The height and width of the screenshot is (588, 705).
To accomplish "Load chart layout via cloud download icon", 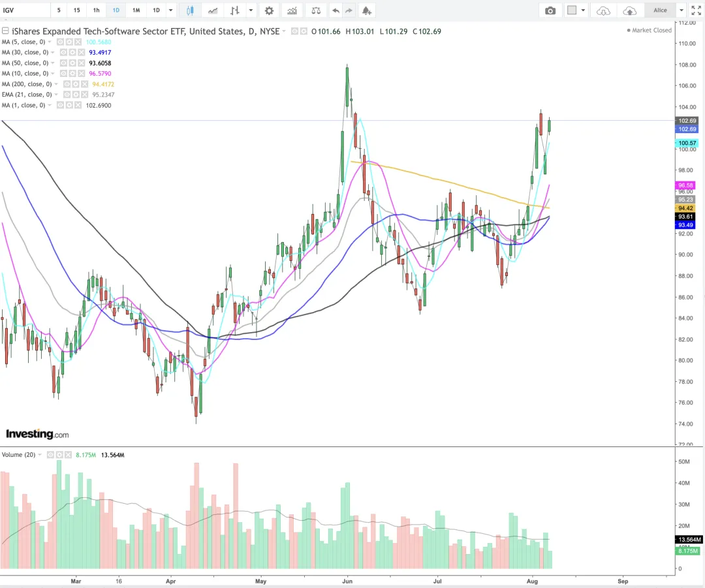I will pos(603,10).
